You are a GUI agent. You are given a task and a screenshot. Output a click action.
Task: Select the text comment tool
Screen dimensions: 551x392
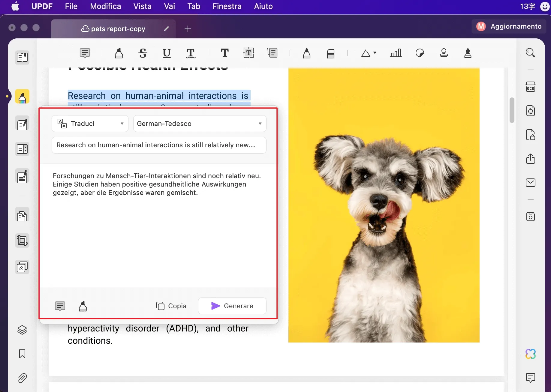(225, 53)
